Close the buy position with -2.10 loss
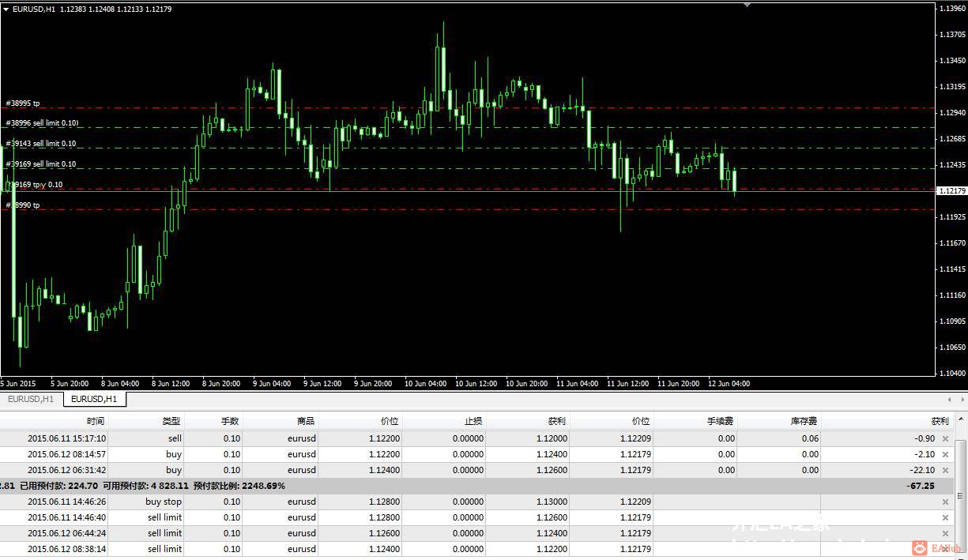The image size is (968, 560). point(945,454)
